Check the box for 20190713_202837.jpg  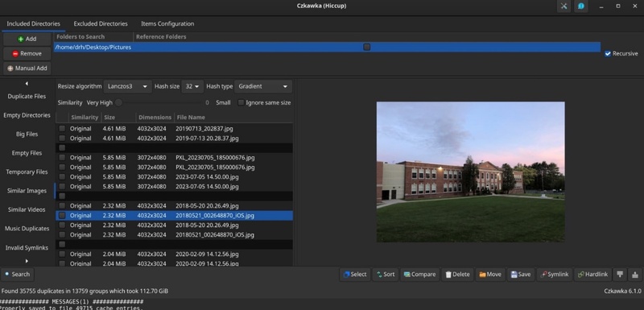click(x=62, y=129)
